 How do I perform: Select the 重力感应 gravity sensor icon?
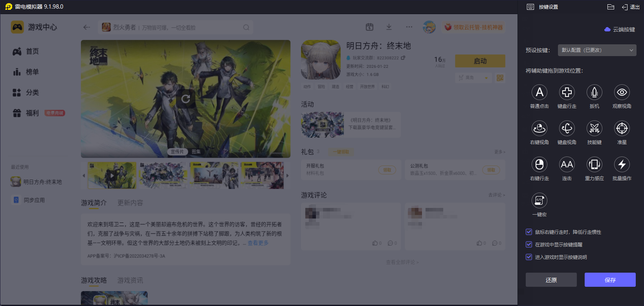click(x=594, y=164)
